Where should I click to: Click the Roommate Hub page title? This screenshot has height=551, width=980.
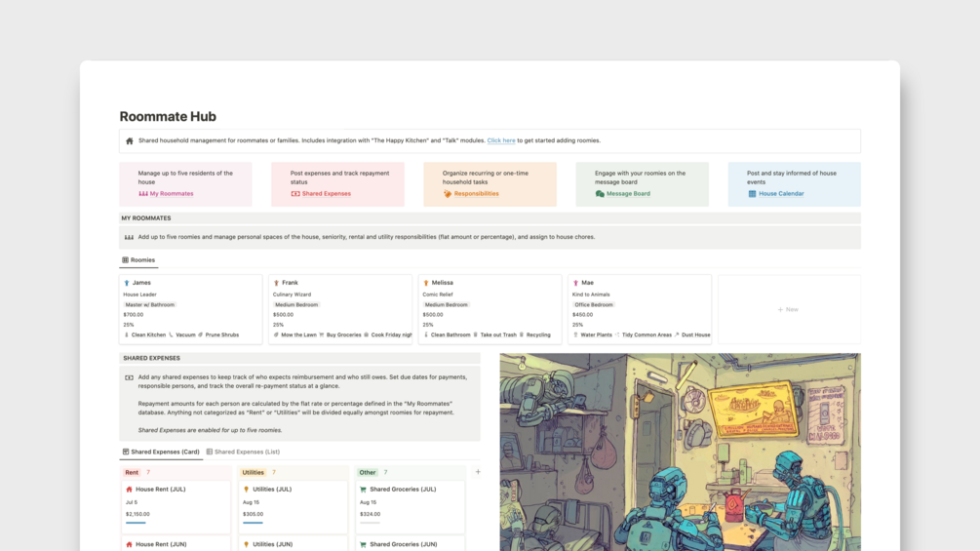pyautogui.click(x=168, y=117)
